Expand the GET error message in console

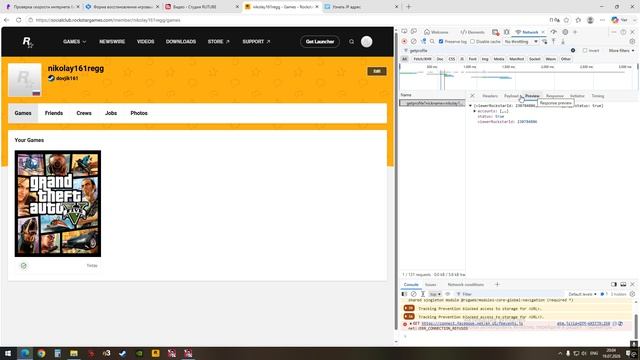411,323
